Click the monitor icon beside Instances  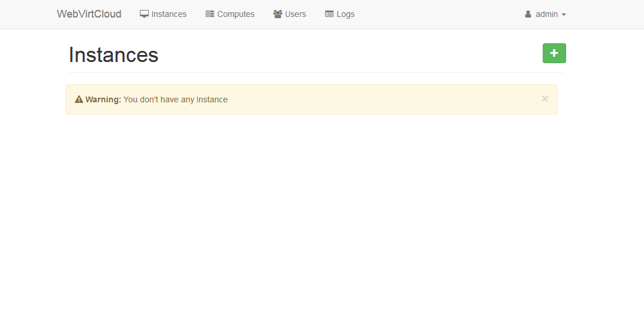click(x=144, y=14)
